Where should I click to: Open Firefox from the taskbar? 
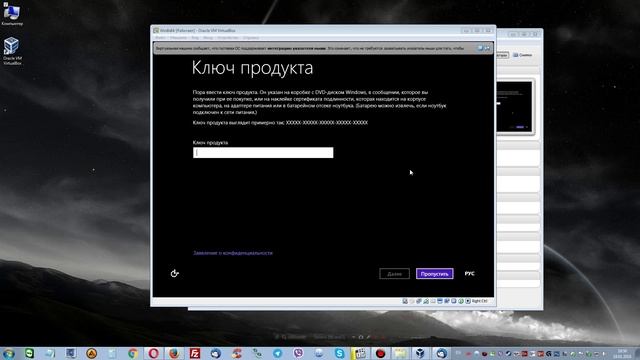[174, 353]
